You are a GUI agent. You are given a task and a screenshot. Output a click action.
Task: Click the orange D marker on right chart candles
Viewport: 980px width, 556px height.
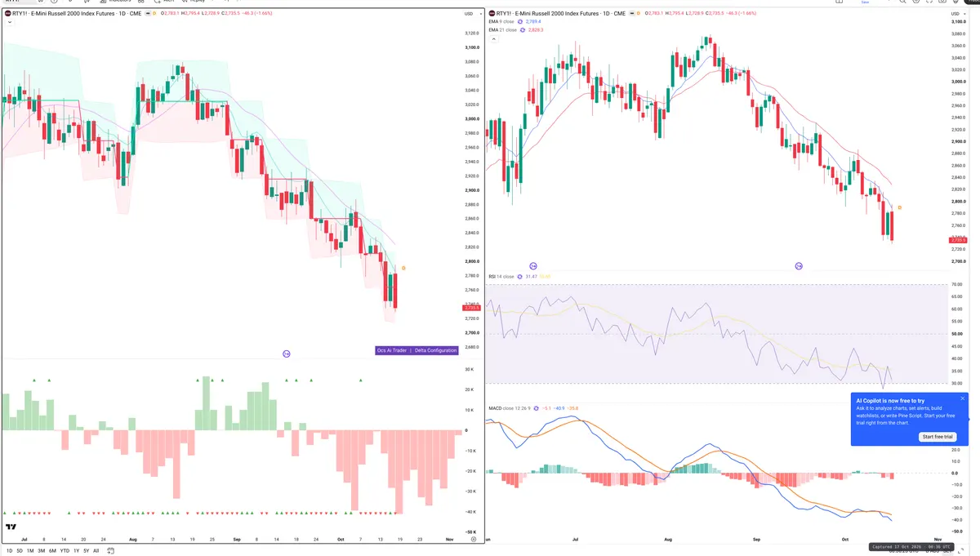point(899,207)
